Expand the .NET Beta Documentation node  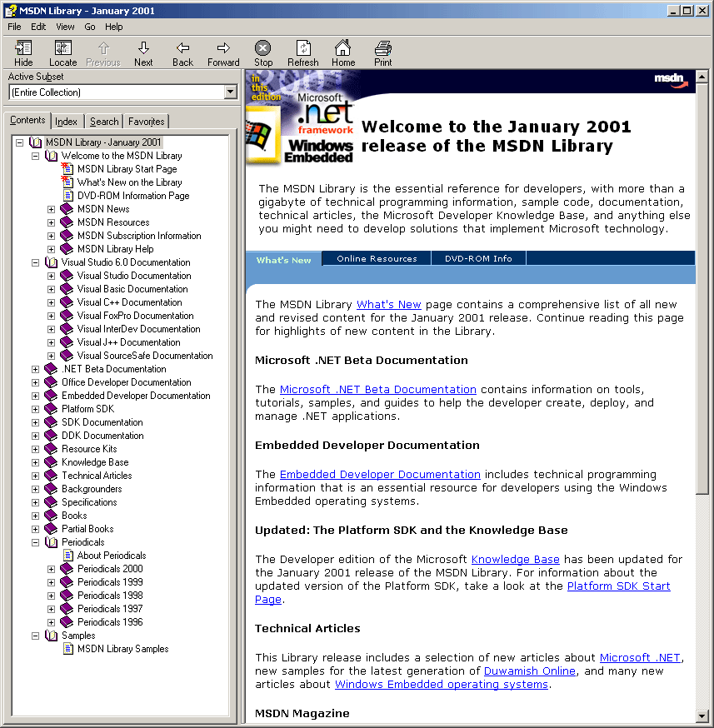point(35,369)
